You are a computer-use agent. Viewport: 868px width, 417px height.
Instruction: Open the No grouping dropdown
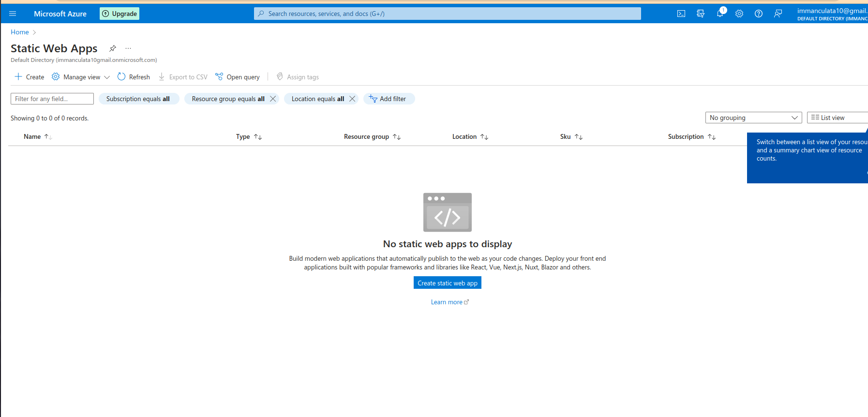754,118
